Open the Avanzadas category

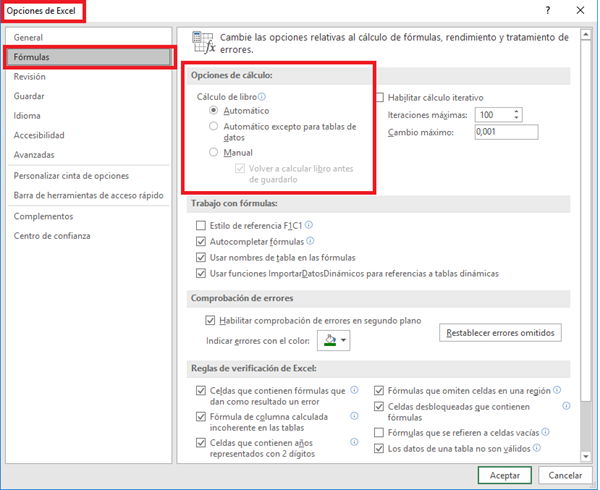pyautogui.click(x=89, y=155)
